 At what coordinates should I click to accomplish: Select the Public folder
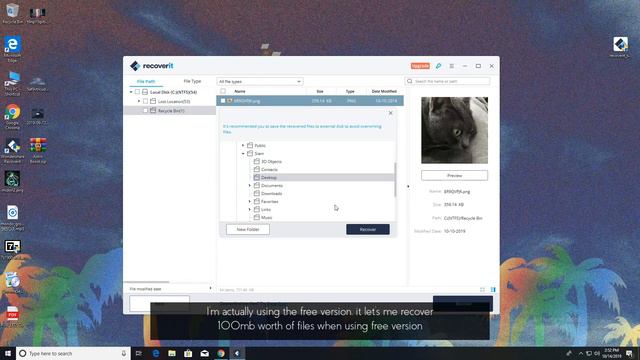coord(260,145)
